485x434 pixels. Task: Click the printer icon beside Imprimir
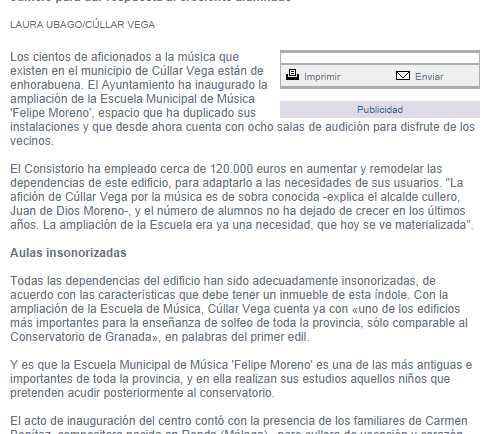(x=292, y=75)
